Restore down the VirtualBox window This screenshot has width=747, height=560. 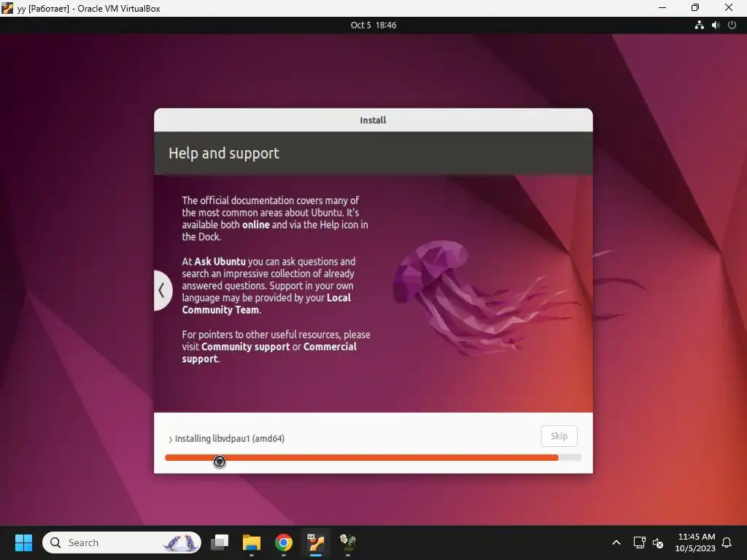[695, 8]
